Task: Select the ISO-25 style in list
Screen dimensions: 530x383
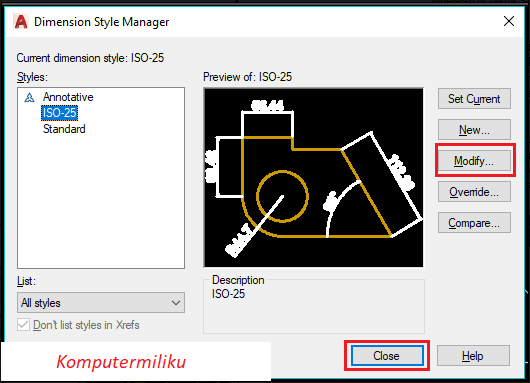Action: tap(59, 113)
